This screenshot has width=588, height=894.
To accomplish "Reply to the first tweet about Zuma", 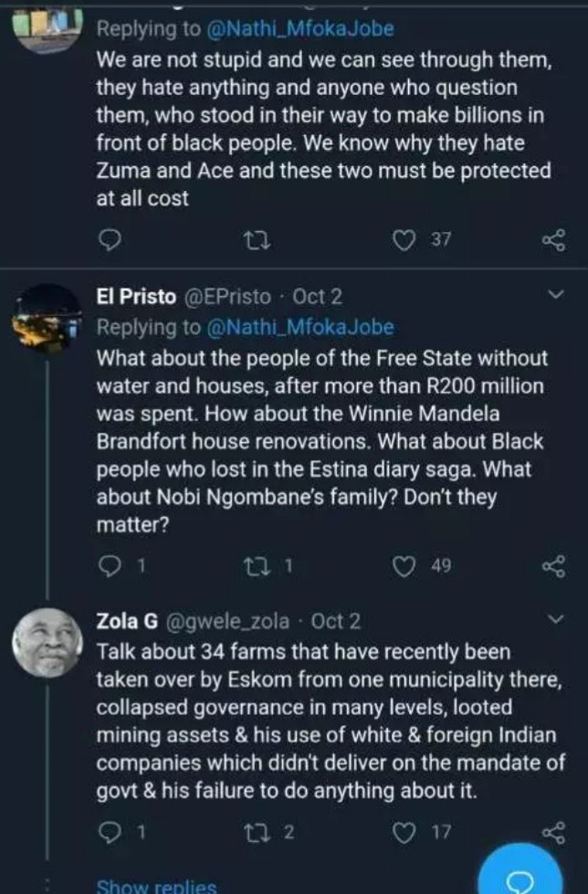I will [110, 240].
